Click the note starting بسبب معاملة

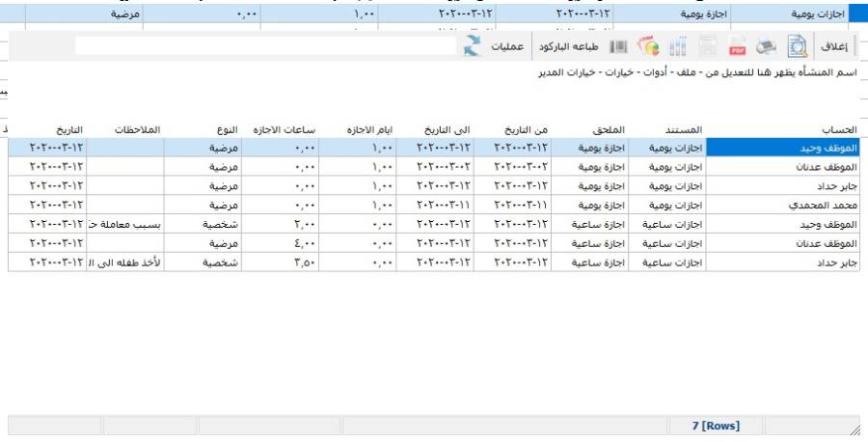click(125, 224)
